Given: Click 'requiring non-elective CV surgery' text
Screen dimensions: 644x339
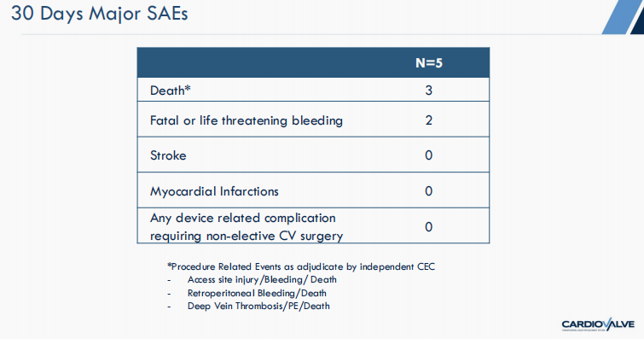Looking at the screenshot, I should (247, 237).
